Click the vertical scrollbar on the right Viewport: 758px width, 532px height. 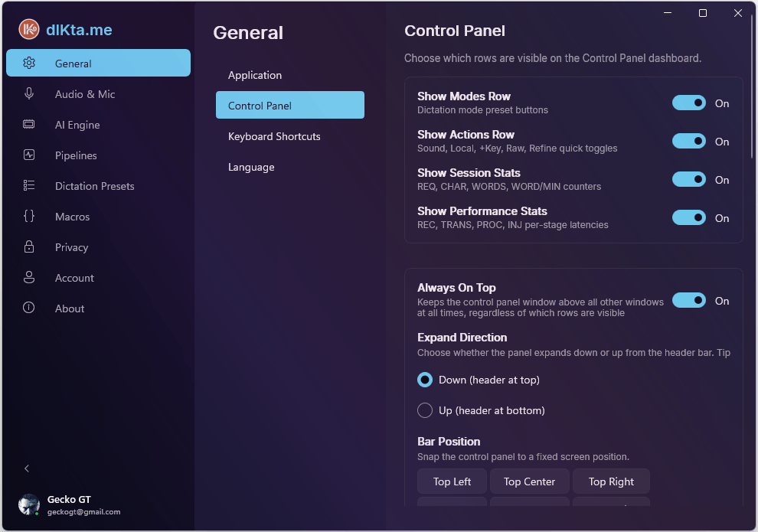click(752, 87)
